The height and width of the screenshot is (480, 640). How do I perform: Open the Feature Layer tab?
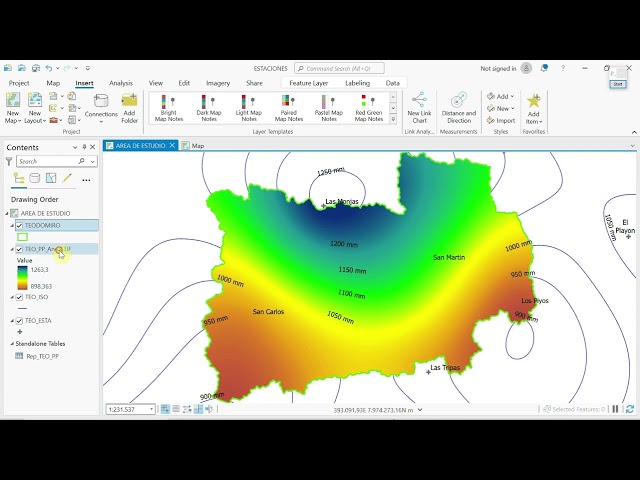[x=309, y=83]
